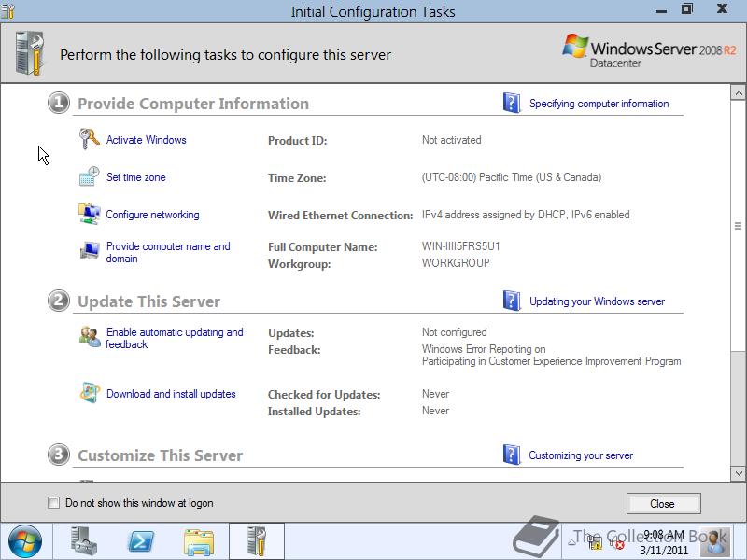Open the Configure networking link
Viewport: 747px width, 560px height.
pyautogui.click(x=152, y=215)
